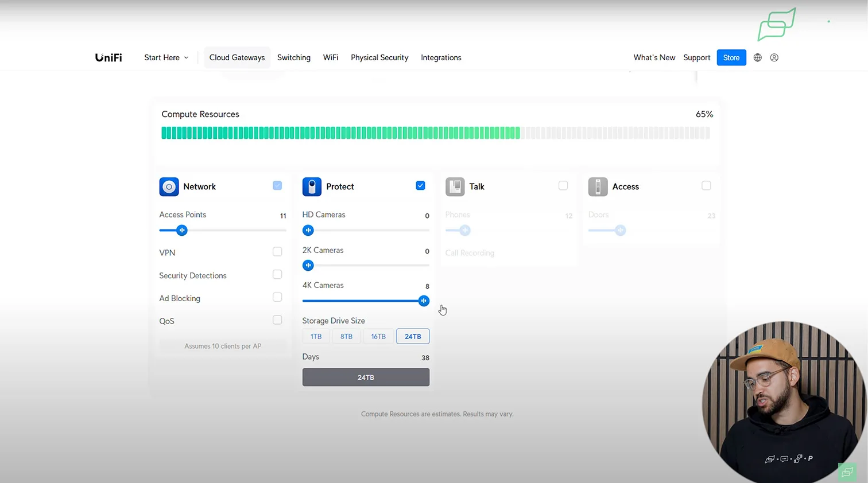Viewport: 868px width, 483px height.
Task: Click the Network app icon
Action: 169,186
